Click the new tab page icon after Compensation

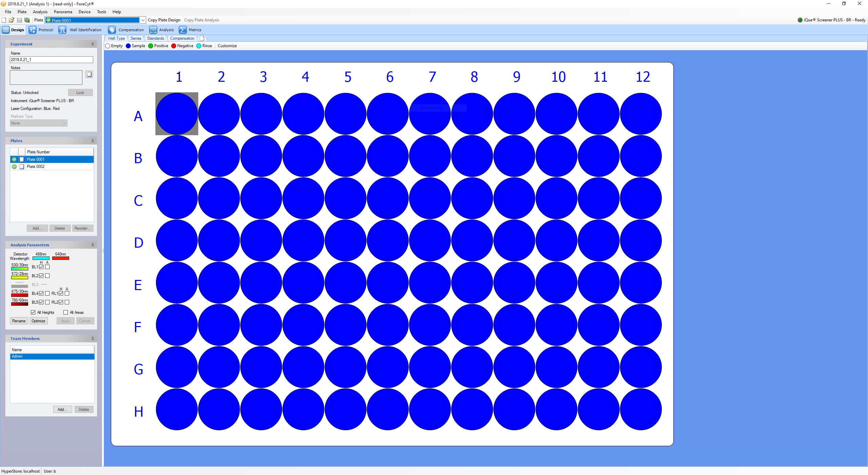click(202, 38)
